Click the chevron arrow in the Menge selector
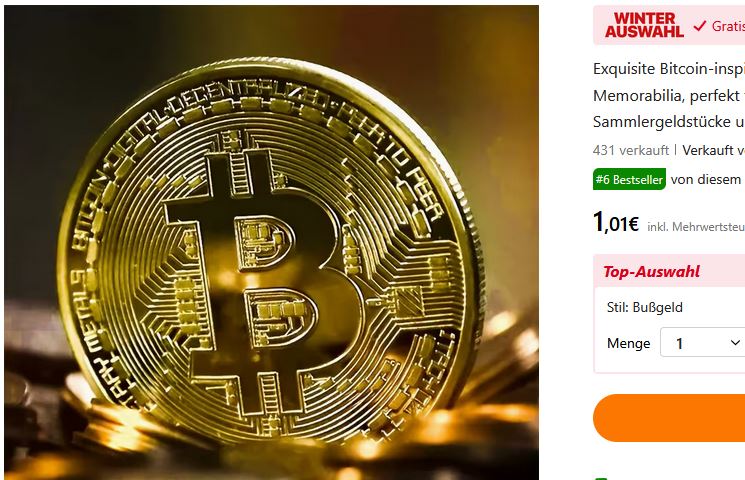Screen dimensions: 745x480 (735, 342)
